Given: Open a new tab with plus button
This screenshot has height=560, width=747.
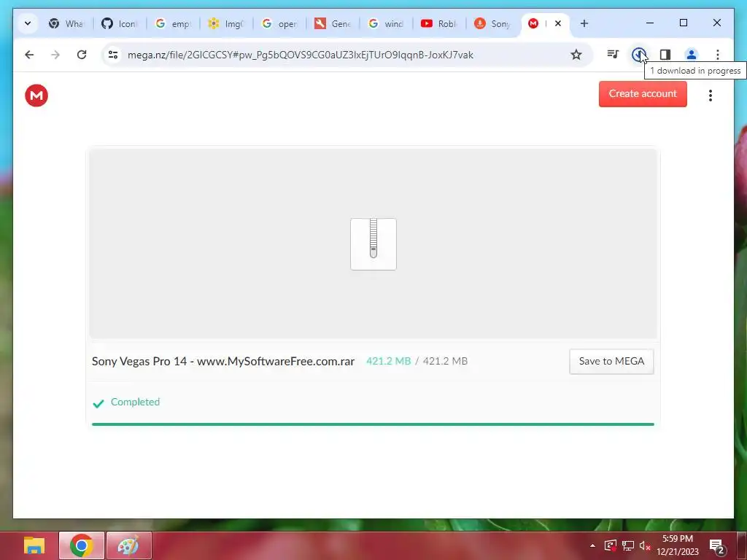Looking at the screenshot, I should click(x=584, y=23).
